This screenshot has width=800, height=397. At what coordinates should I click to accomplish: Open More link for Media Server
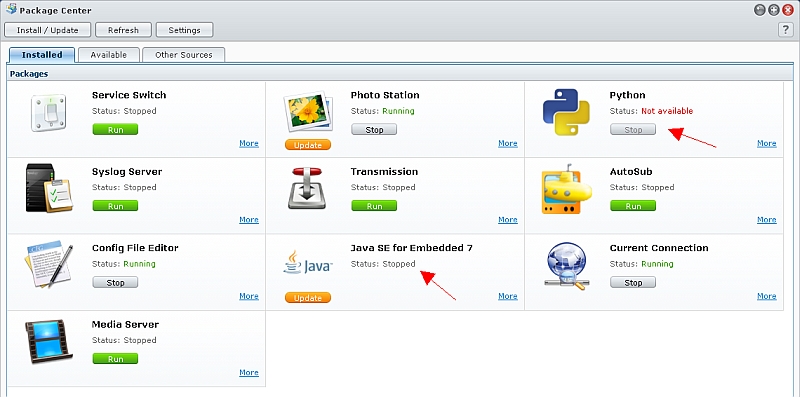pyautogui.click(x=249, y=373)
